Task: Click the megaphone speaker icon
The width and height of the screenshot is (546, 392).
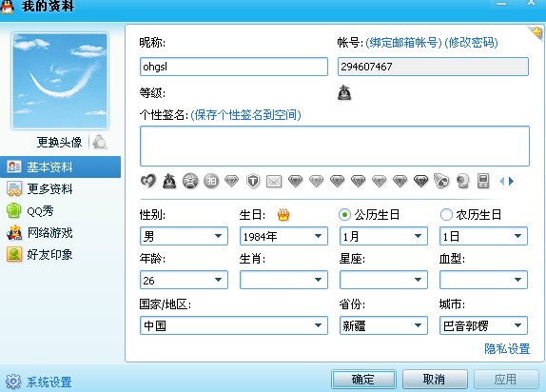Action: (441, 181)
